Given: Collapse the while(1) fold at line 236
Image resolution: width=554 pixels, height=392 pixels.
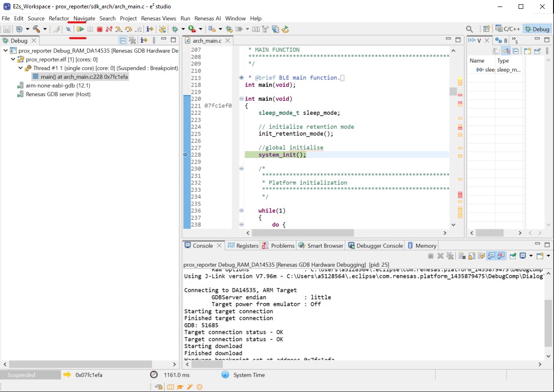Looking at the screenshot, I should tap(241, 211).
